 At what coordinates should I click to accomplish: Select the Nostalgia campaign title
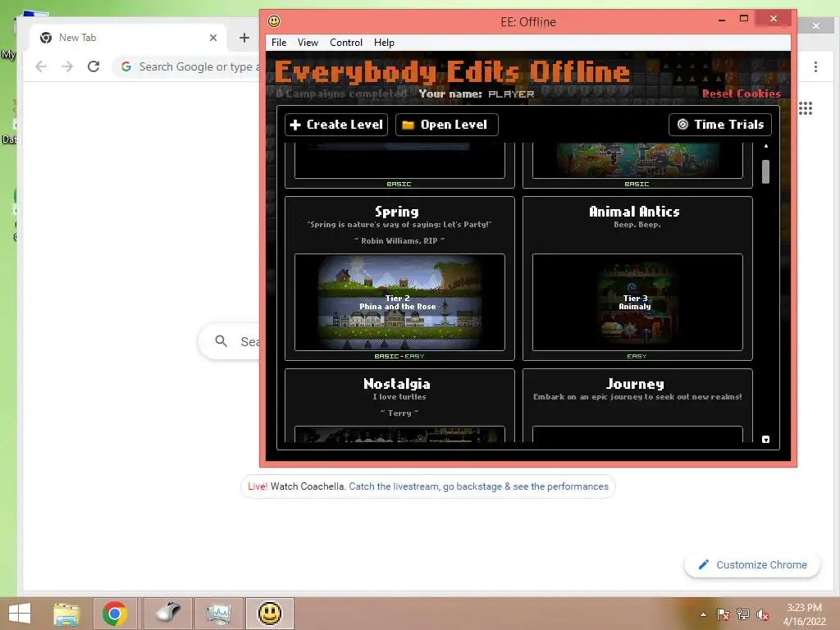click(397, 384)
